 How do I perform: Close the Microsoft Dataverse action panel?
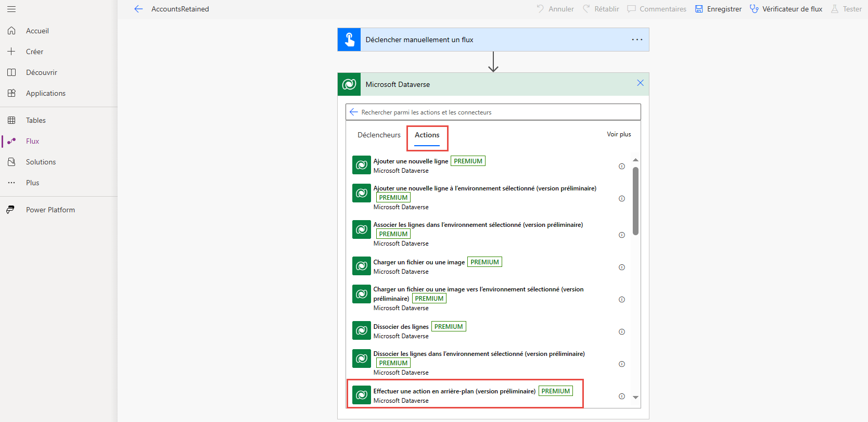[x=640, y=83]
